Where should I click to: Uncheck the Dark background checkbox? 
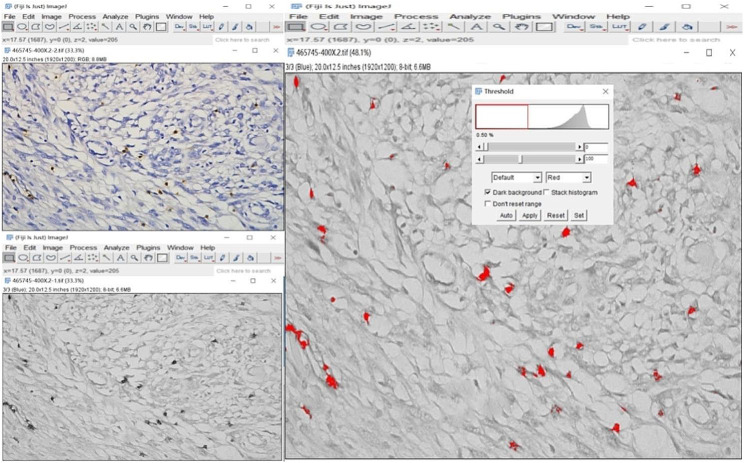click(x=487, y=192)
